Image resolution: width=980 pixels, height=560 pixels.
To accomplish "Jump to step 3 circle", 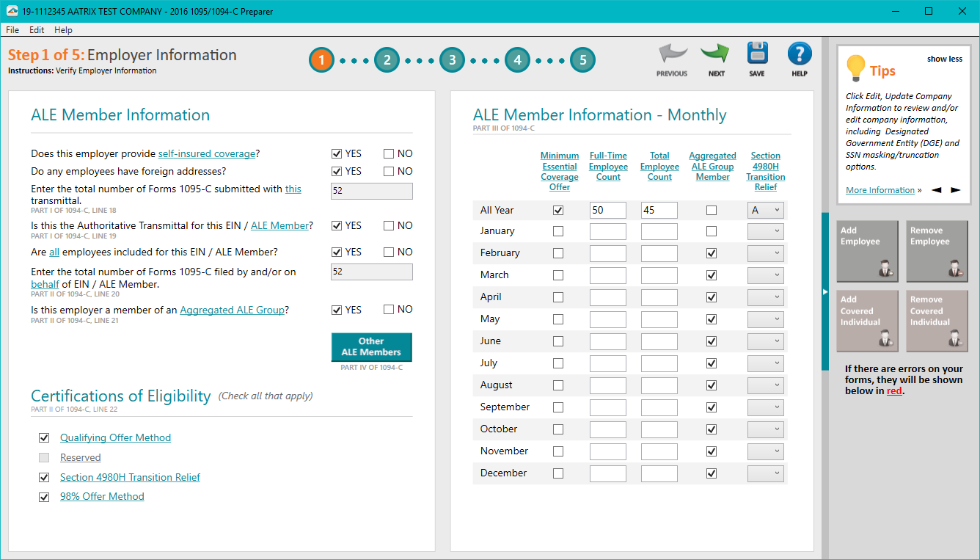I will point(452,60).
